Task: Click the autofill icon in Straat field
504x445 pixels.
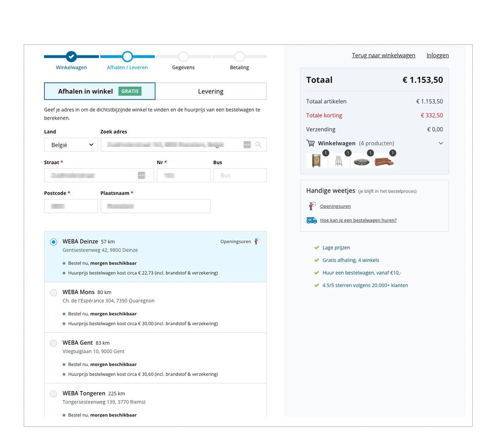Action: (x=141, y=175)
